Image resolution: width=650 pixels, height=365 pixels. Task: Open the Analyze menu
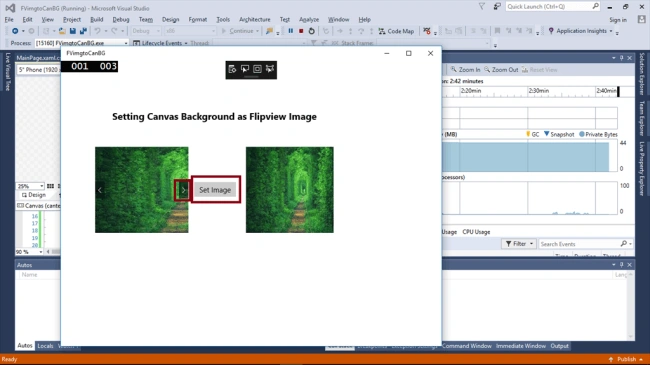point(309,19)
